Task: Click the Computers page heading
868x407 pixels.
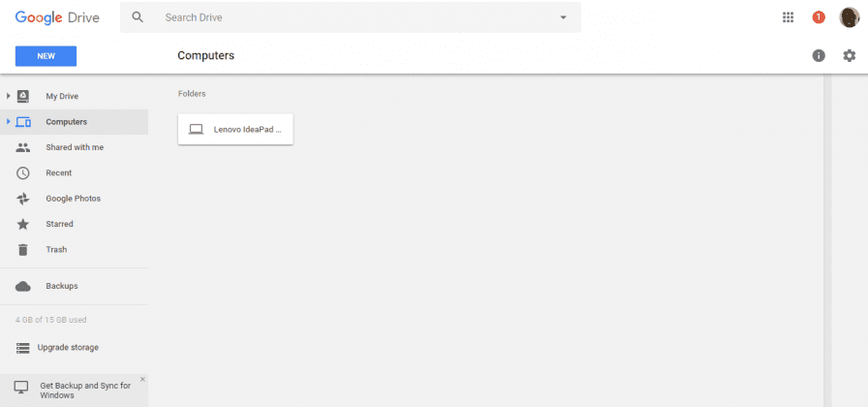Action: pos(206,55)
